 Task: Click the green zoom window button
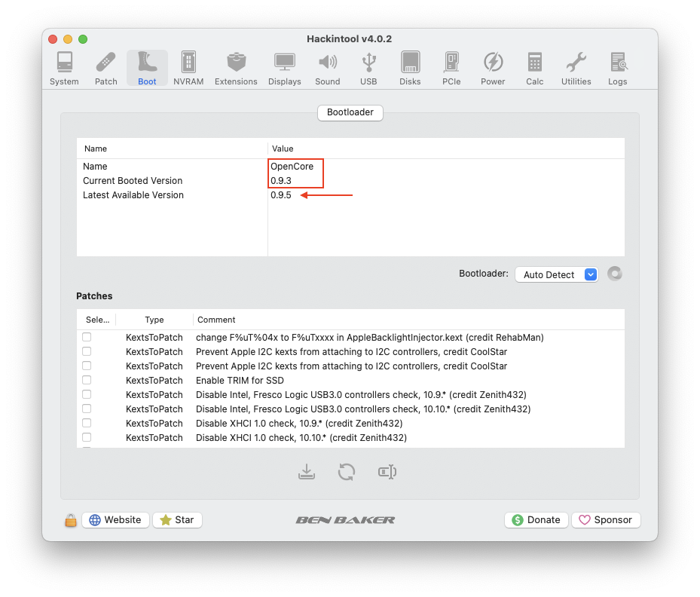[83, 39]
